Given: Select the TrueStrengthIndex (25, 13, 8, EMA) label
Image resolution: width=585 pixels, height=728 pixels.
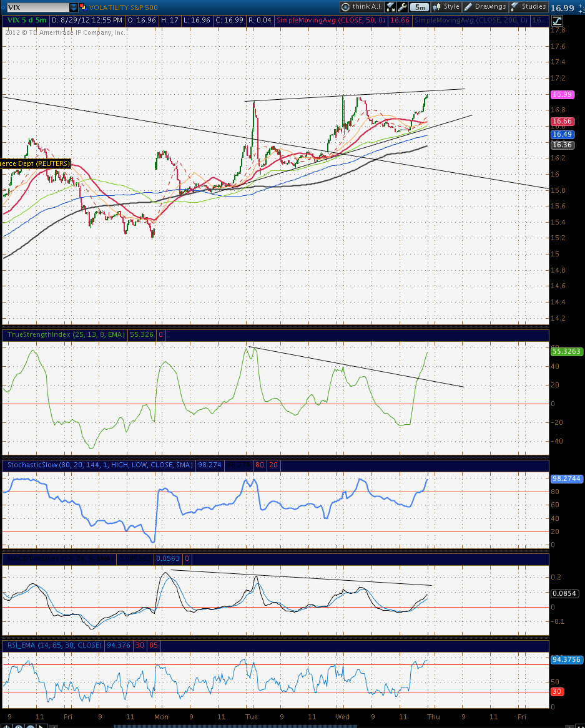Looking at the screenshot, I should [66, 334].
